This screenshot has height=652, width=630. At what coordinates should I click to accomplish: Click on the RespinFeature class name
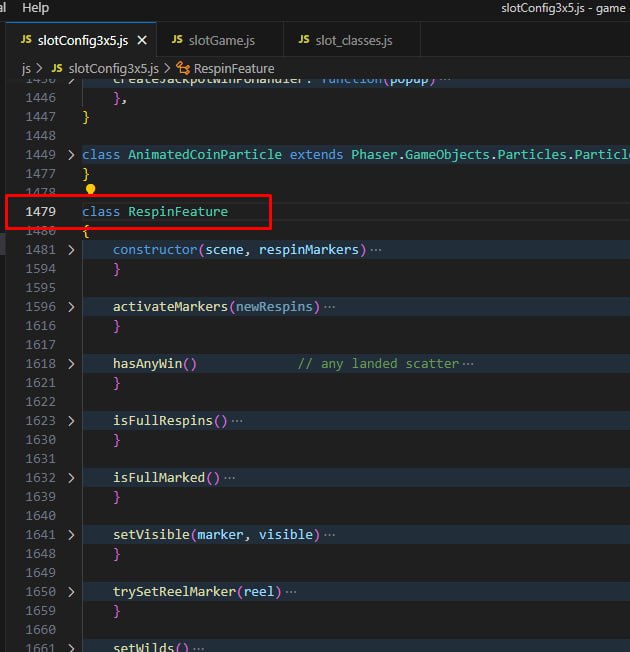pos(178,212)
